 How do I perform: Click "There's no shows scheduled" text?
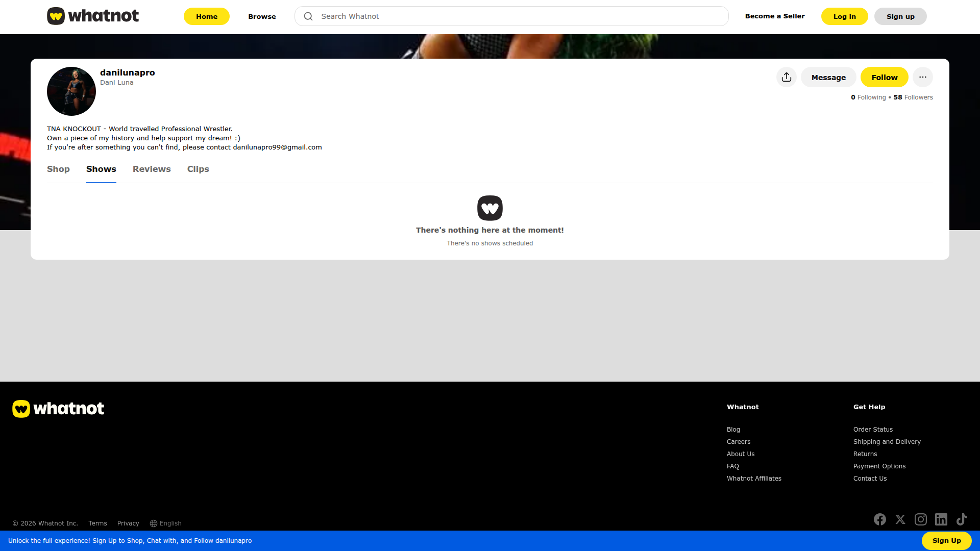490,243
